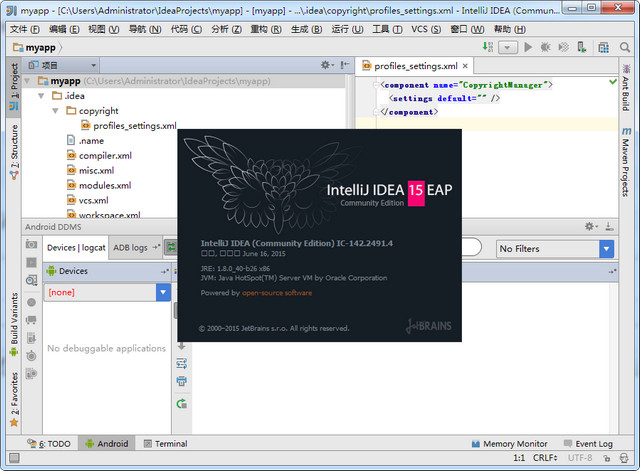
Task: Click the Hector inspector icon in status bar
Action: [624, 458]
